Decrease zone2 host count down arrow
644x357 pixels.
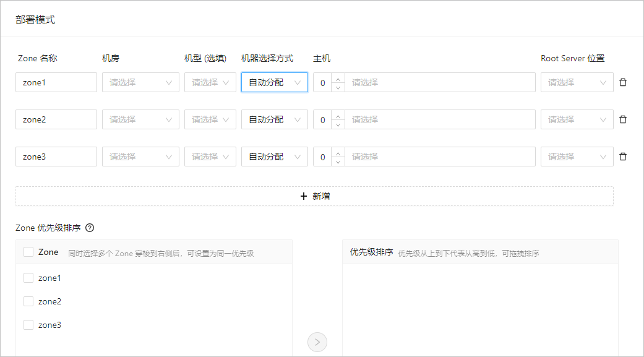pos(338,124)
